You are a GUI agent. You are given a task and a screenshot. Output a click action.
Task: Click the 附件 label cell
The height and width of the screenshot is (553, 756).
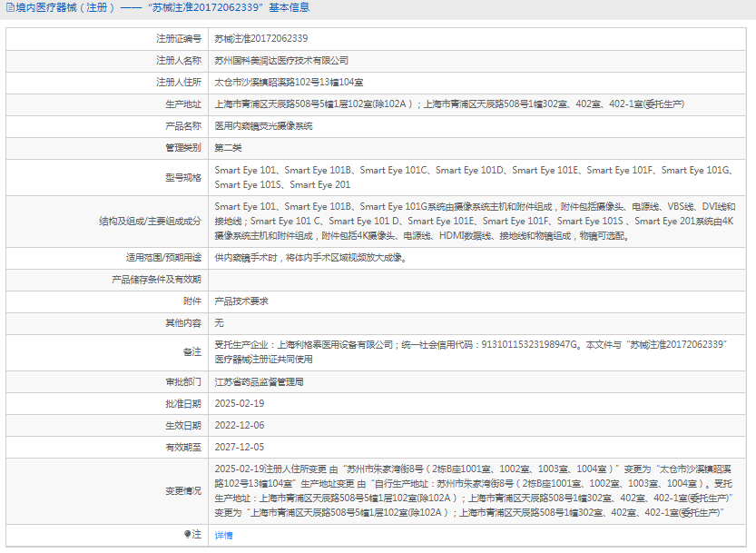click(107, 301)
